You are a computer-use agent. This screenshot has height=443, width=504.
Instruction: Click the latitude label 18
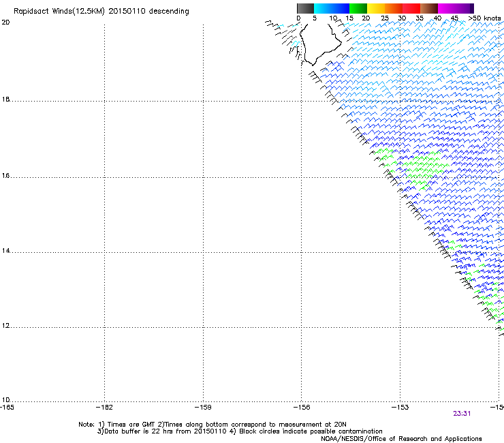(5, 100)
